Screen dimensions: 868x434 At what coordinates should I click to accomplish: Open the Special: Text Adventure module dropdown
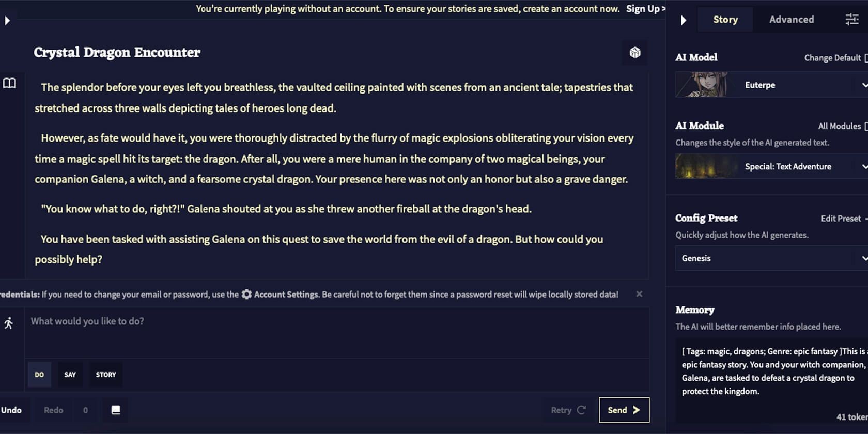(x=772, y=166)
